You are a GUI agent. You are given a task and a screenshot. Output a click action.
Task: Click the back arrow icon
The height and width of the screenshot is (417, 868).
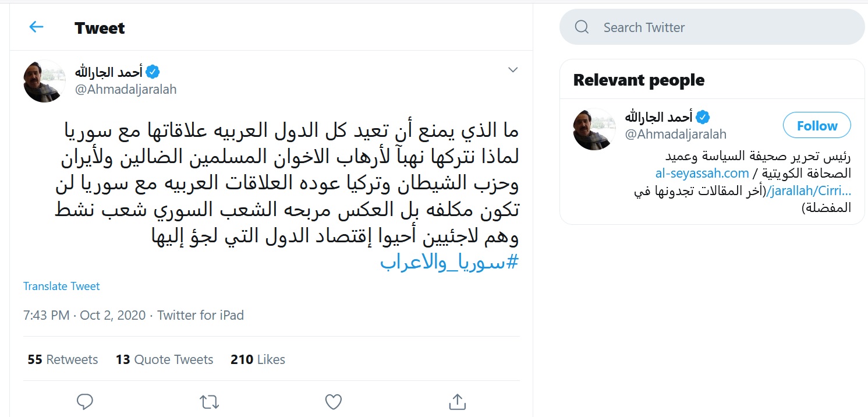pos(36,27)
